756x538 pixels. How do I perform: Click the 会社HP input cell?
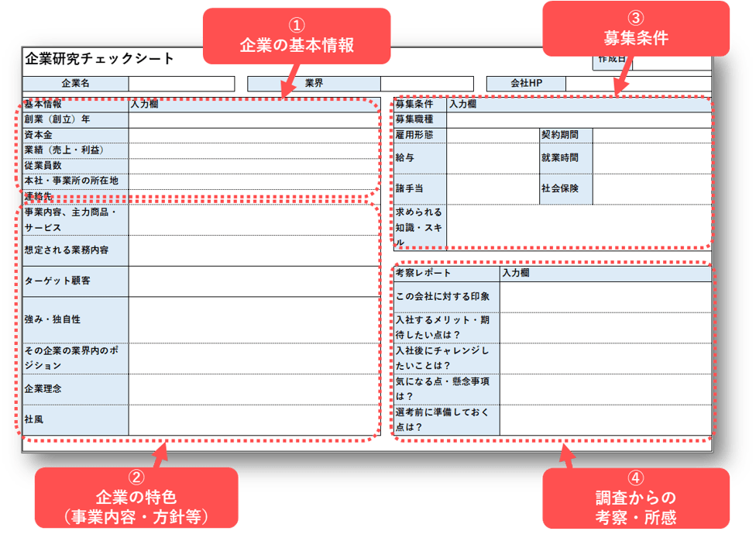click(x=638, y=84)
